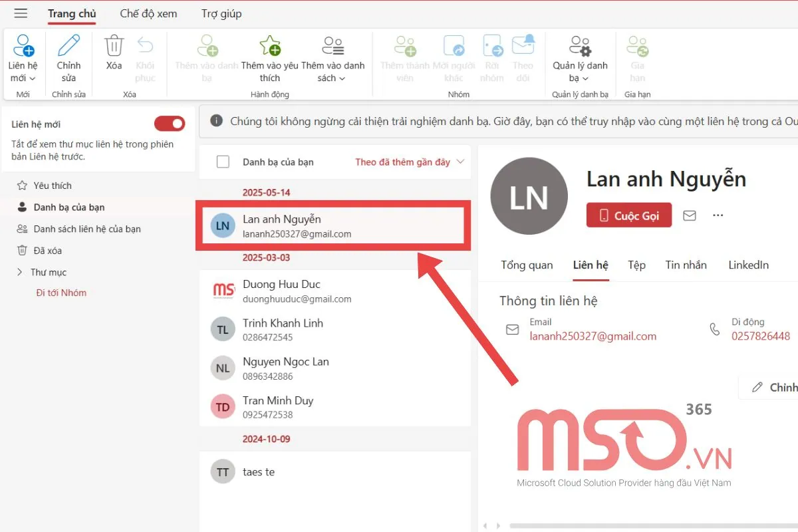The width and height of the screenshot is (798, 532).
Task: Click the lananh250327@gmail.com email link
Action: [x=592, y=336]
